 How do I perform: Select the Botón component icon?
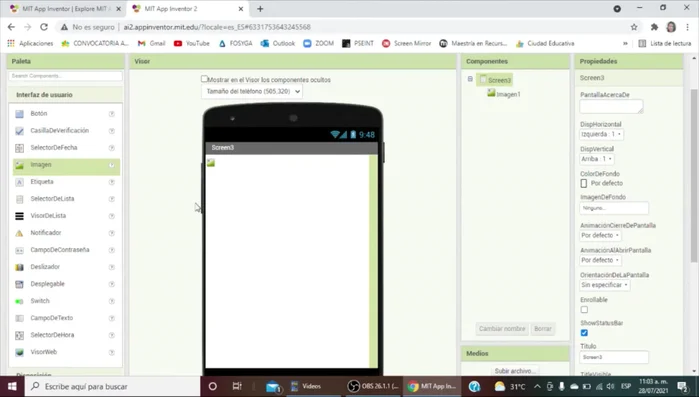pyautogui.click(x=19, y=114)
